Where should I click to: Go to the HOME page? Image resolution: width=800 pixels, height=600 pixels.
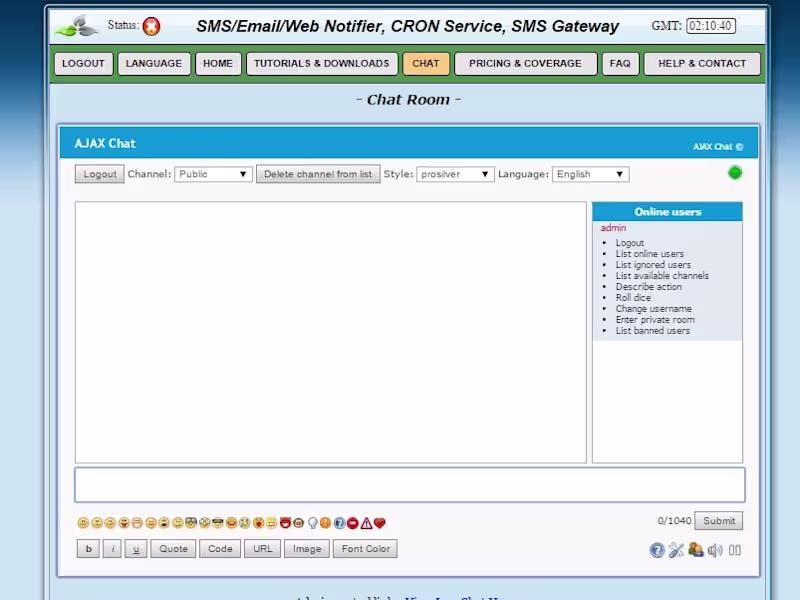coord(218,64)
